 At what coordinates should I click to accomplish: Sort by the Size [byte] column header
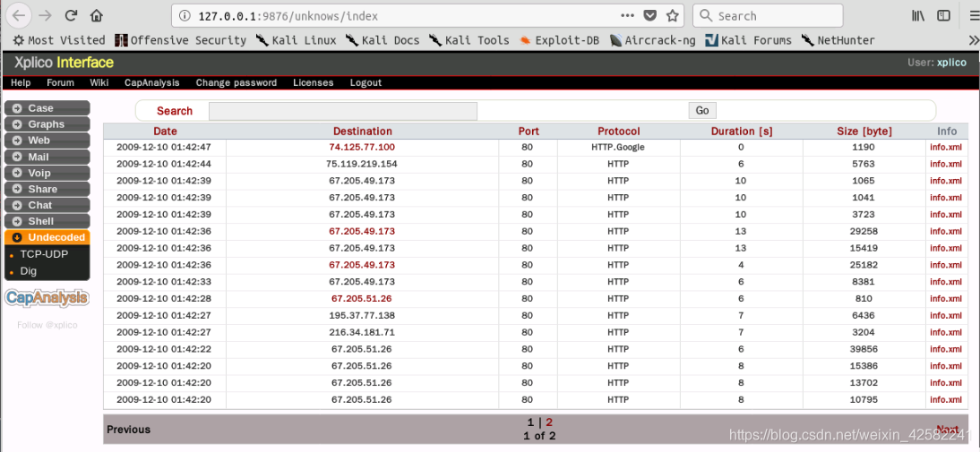[864, 131]
